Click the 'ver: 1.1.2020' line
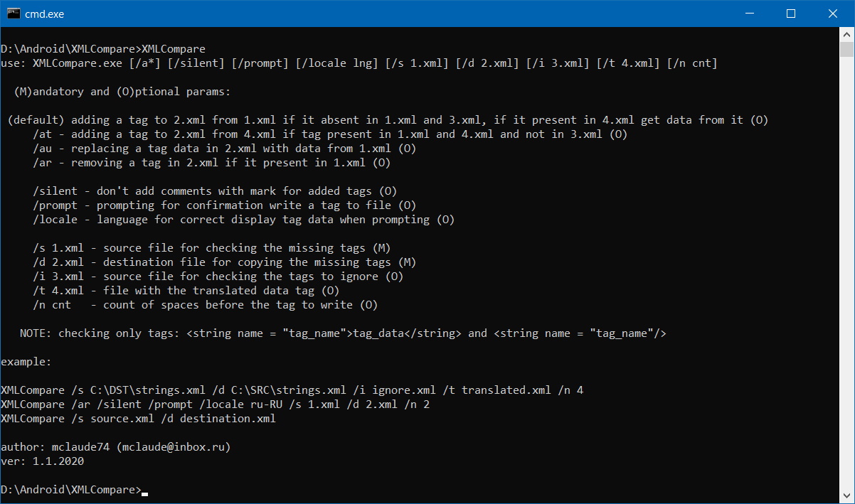 43,461
